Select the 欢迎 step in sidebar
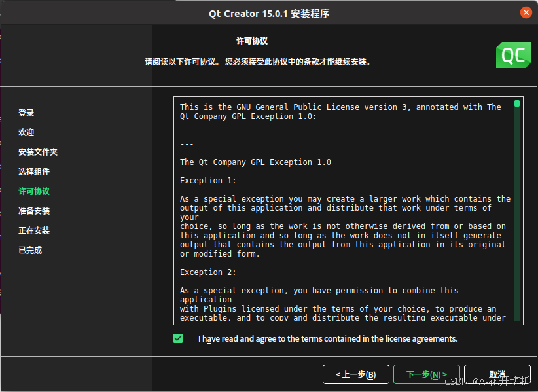This screenshot has width=538, height=392. point(26,132)
